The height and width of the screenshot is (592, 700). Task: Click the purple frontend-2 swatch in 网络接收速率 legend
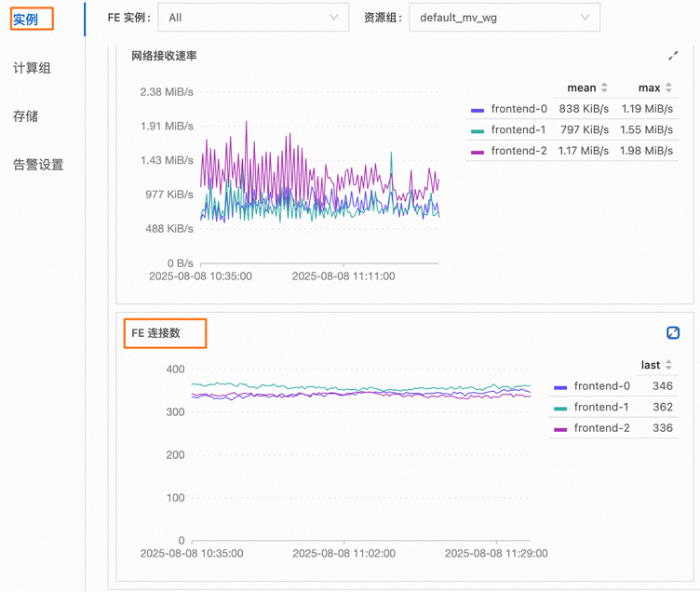tap(478, 153)
